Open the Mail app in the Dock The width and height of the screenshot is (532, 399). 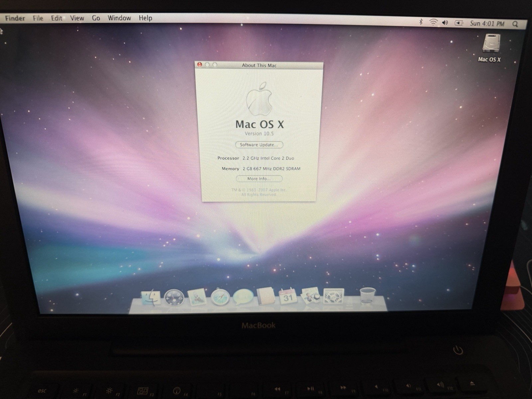(x=197, y=297)
